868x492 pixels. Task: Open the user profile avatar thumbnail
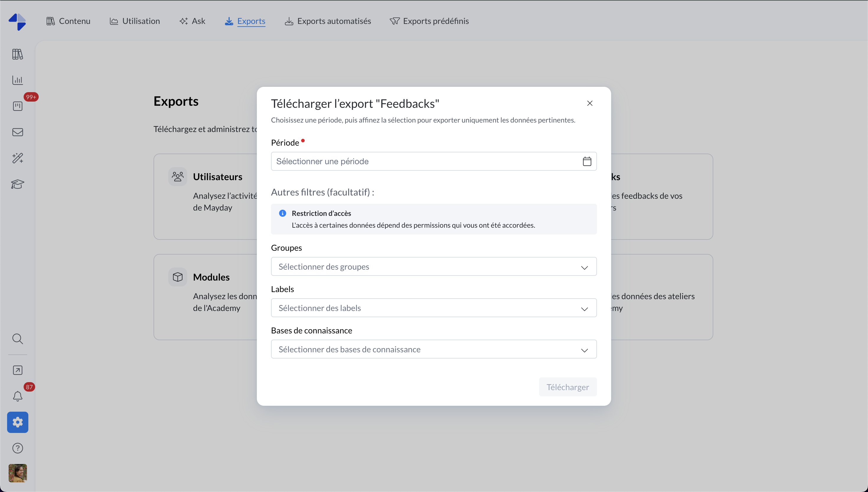(17, 473)
